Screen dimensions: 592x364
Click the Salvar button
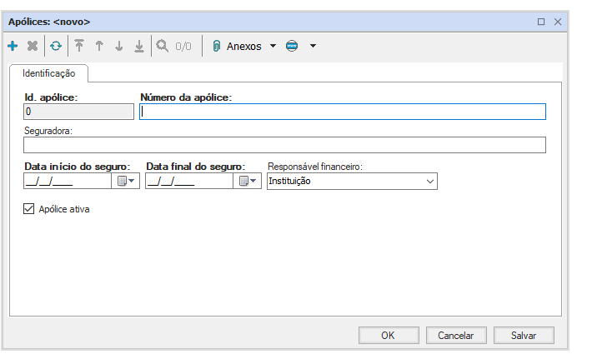click(524, 336)
